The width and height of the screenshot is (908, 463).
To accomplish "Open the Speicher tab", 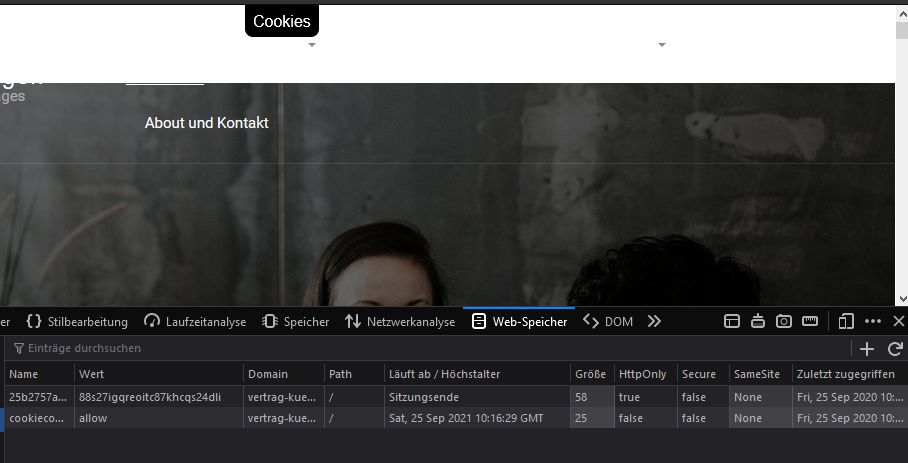I will [295, 321].
